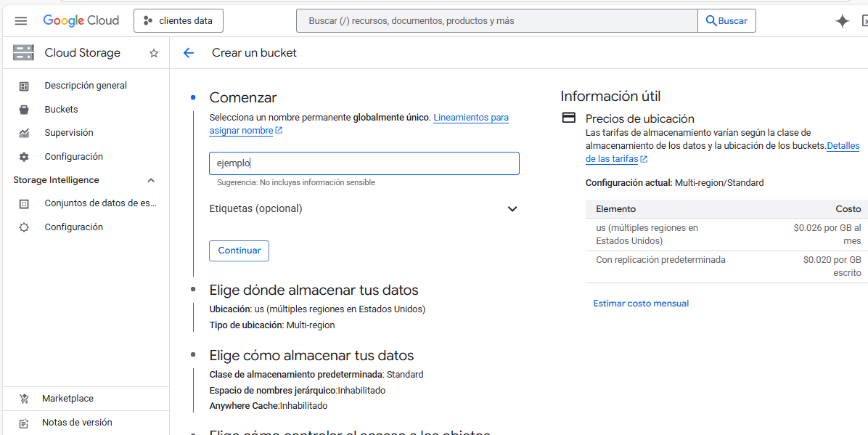Open the navigation hamburger menu
Image resolution: width=868 pixels, height=435 pixels.
[x=20, y=20]
